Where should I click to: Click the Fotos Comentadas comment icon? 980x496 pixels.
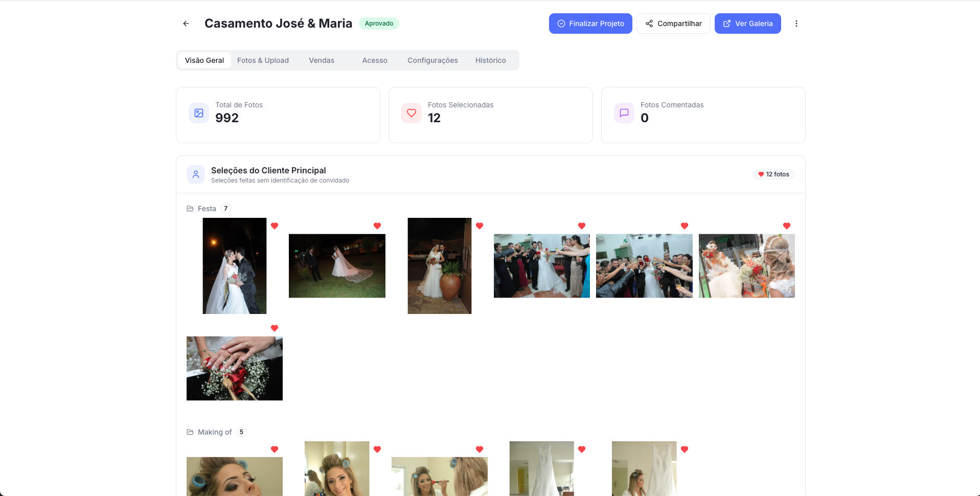click(x=624, y=113)
